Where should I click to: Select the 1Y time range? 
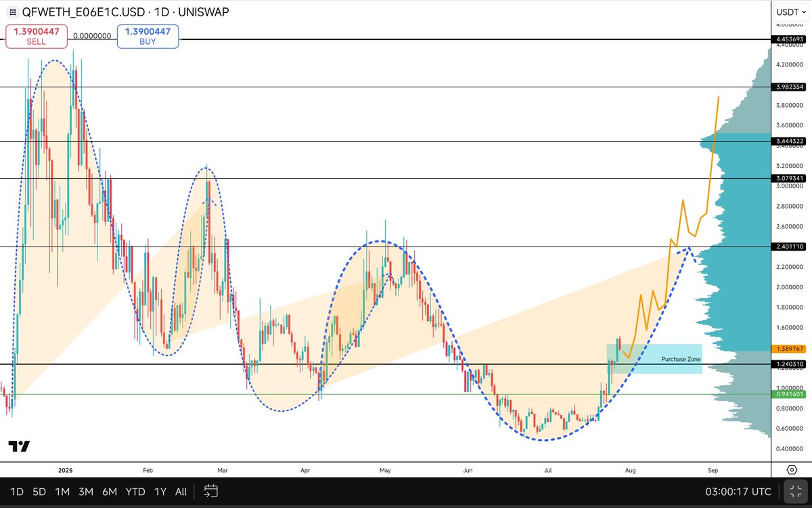tap(160, 492)
